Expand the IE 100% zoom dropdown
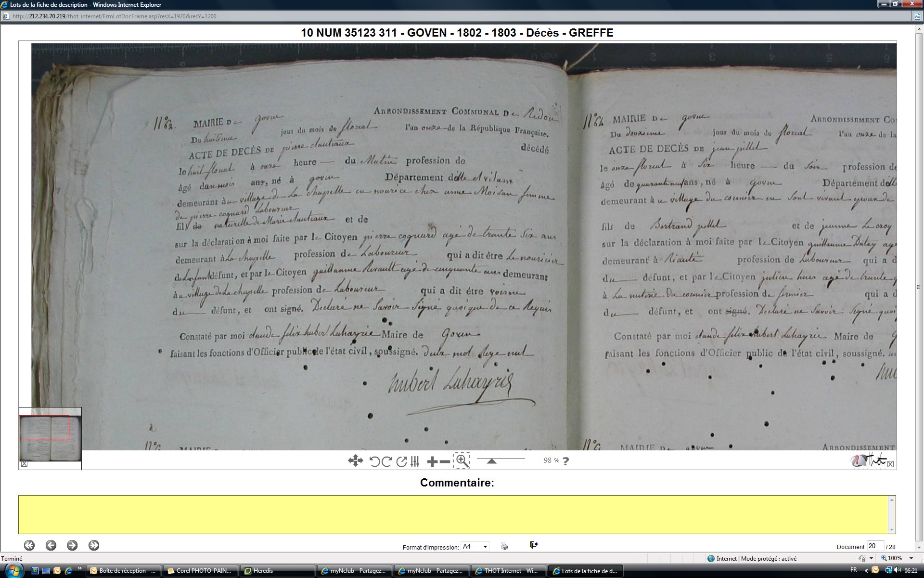 [x=911, y=558]
